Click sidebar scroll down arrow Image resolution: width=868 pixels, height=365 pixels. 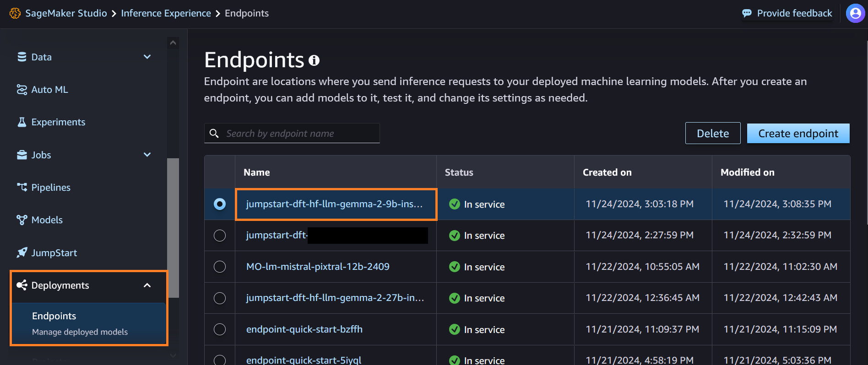173,355
